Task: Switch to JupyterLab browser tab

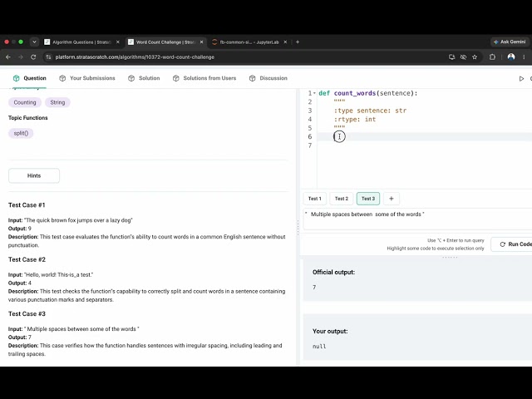Action: 249,42
